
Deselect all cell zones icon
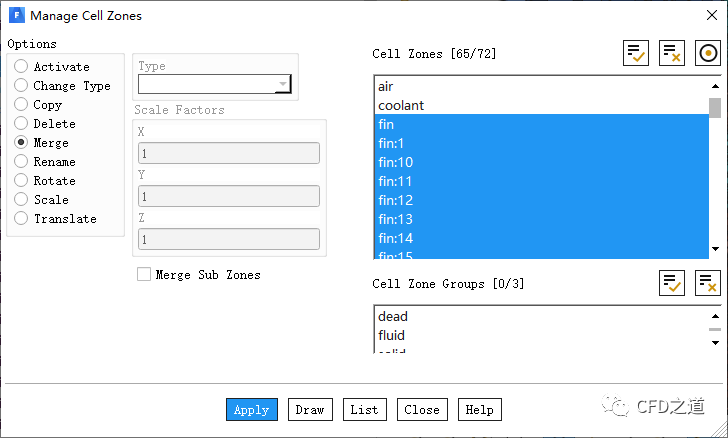point(671,54)
